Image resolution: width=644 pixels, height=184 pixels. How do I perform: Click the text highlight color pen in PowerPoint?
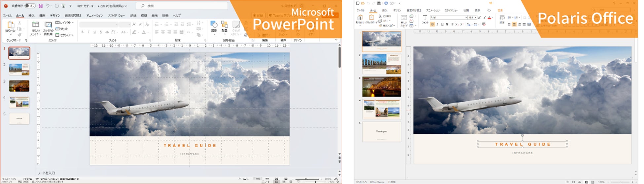click(x=134, y=32)
